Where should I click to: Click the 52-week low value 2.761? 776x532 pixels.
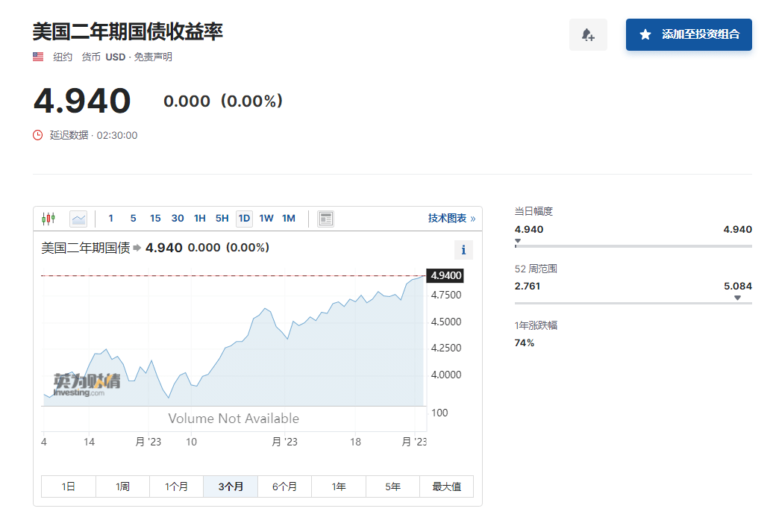coord(528,286)
